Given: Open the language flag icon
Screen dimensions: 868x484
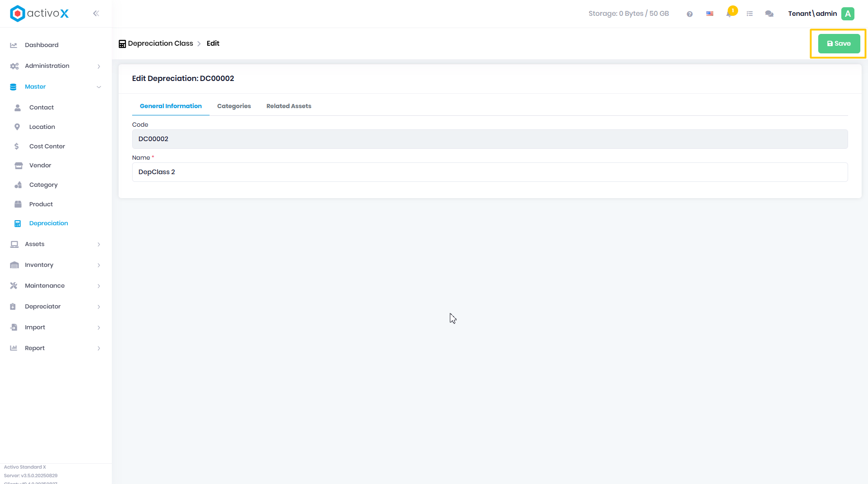Looking at the screenshot, I should (x=710, y=14).
